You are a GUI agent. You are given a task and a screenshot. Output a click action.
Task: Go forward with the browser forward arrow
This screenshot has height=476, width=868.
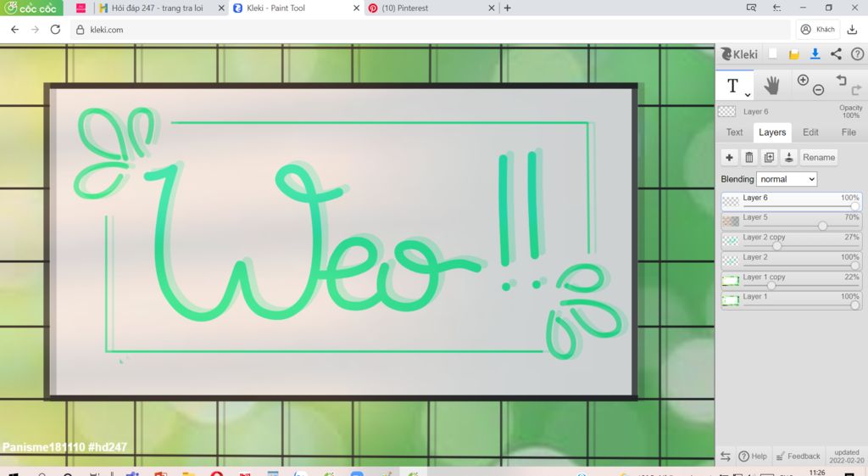point(35,30)
